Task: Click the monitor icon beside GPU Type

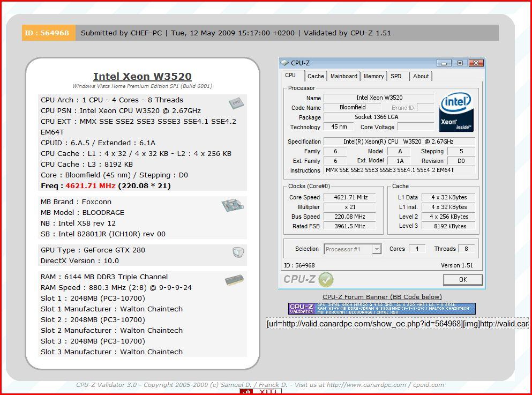Action: [x=238, y=252]
